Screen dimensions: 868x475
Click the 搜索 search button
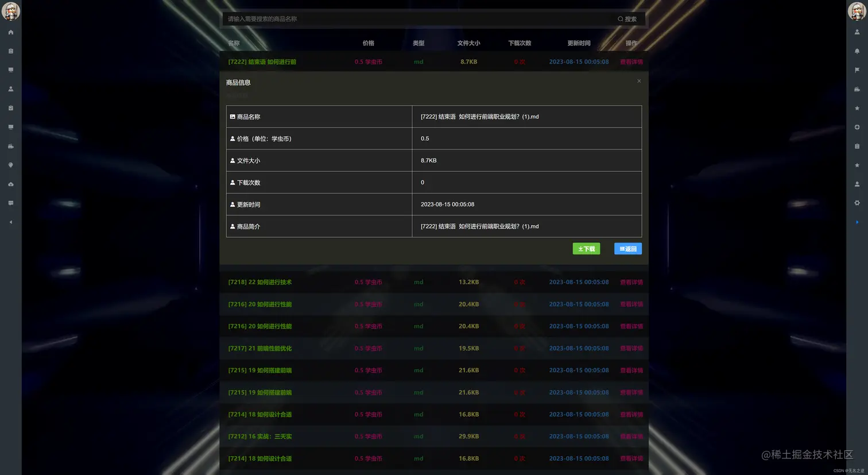(x=627, y=19)
